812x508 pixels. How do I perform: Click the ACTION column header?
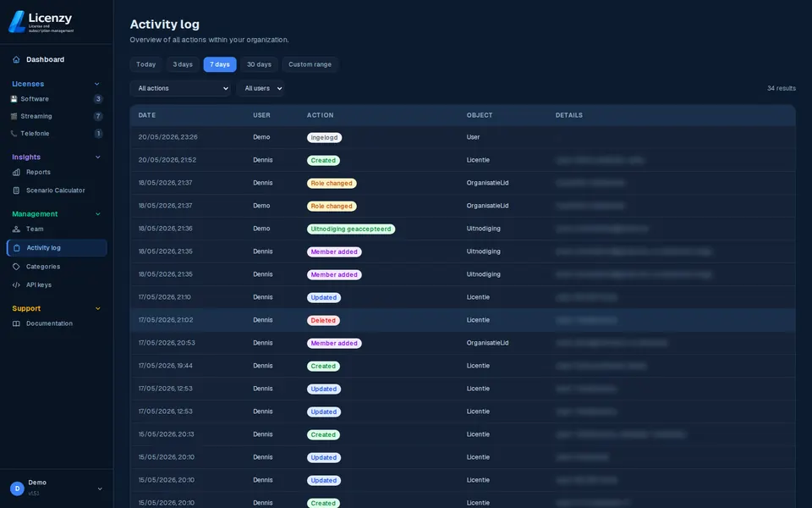pyautogui.click(x=320, y=115)
